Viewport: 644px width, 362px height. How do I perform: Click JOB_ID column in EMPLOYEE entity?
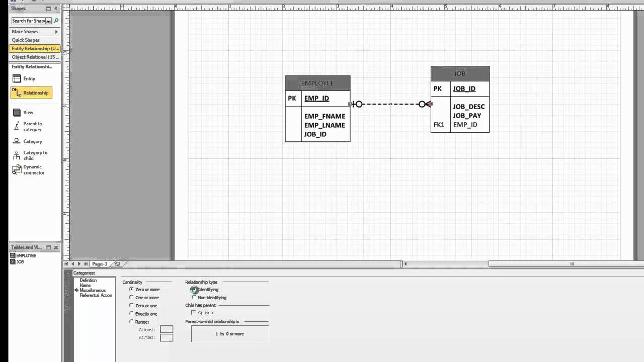click(315, 134)
